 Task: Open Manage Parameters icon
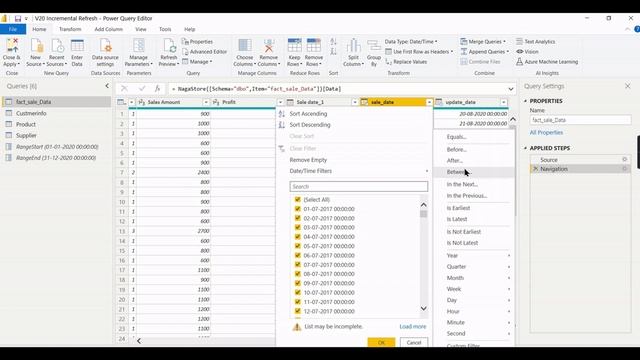point(139,52)
